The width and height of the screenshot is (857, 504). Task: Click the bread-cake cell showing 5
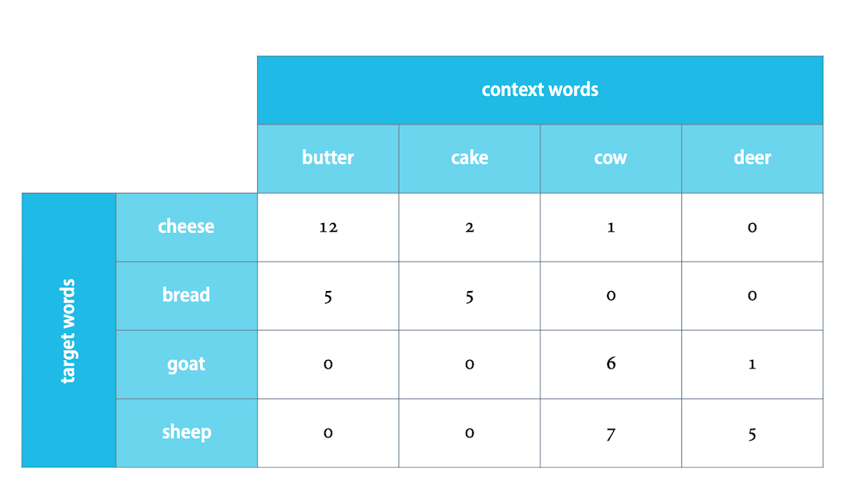click(469, 296)
